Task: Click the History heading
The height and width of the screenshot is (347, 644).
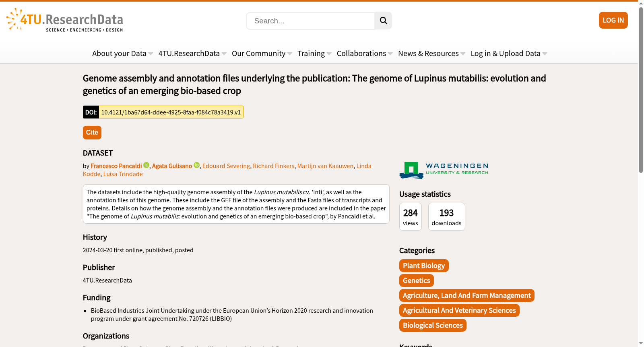Action: click(95, 237)
